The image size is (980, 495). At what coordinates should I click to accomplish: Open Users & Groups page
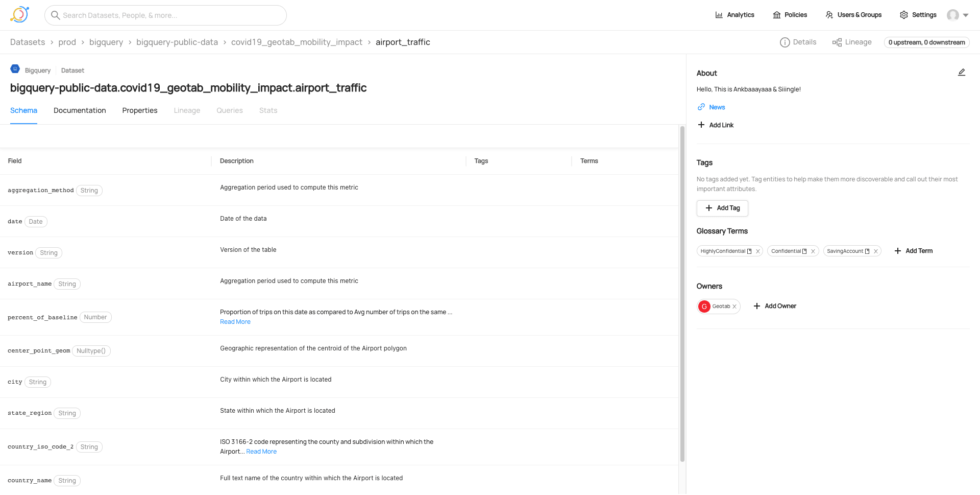click(853, 15)
